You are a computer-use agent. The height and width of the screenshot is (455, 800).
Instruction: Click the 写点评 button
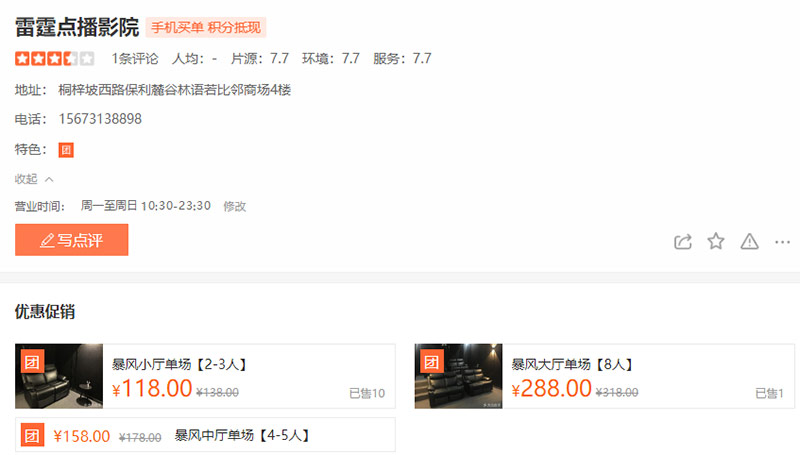coord(71,240)
